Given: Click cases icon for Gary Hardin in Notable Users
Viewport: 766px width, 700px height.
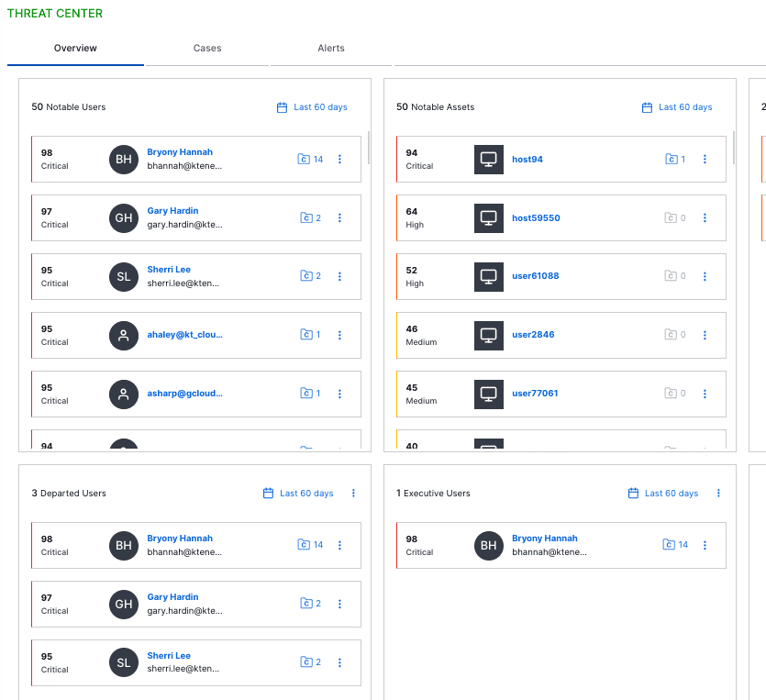Looking at the screenshot, I should click(306, 217).
